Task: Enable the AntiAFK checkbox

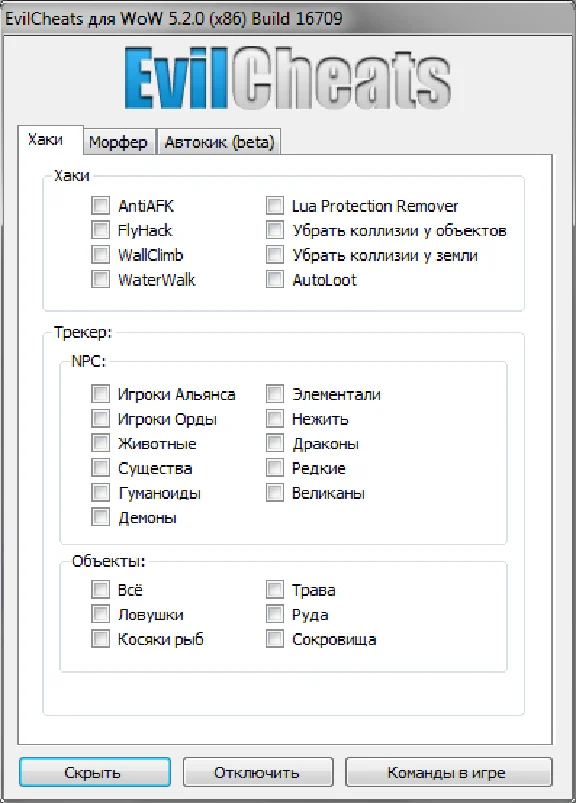Action: point(100,205)
